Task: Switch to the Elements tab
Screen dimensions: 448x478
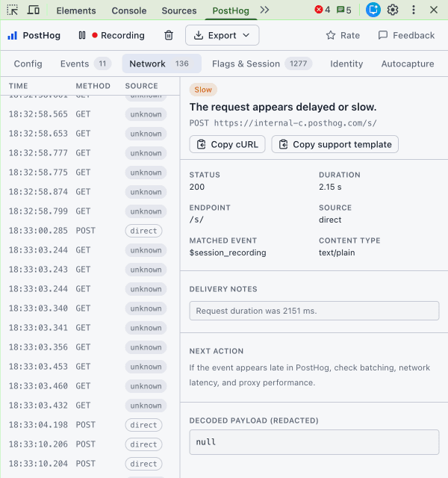Action: tap(76, 10)
